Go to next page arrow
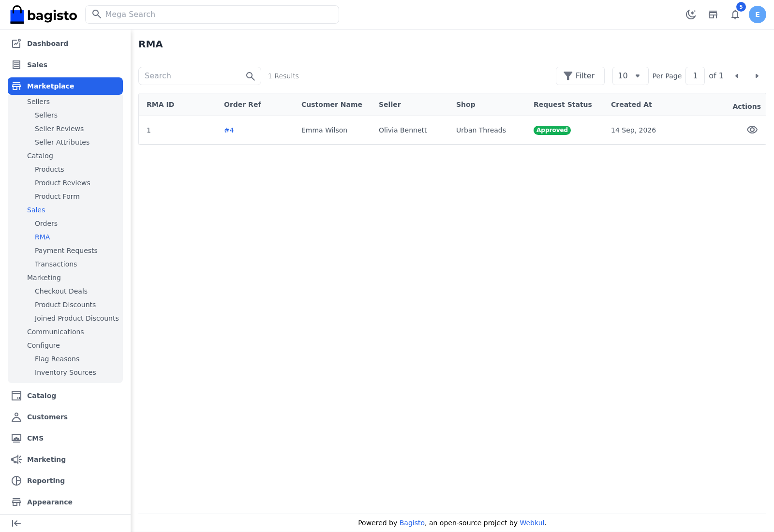Screen dimensions: 774x532 click(x=757, y=76)
